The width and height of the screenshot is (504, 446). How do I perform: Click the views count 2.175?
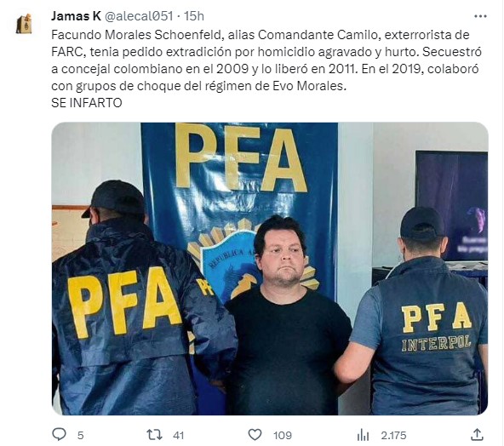[393, 436]
